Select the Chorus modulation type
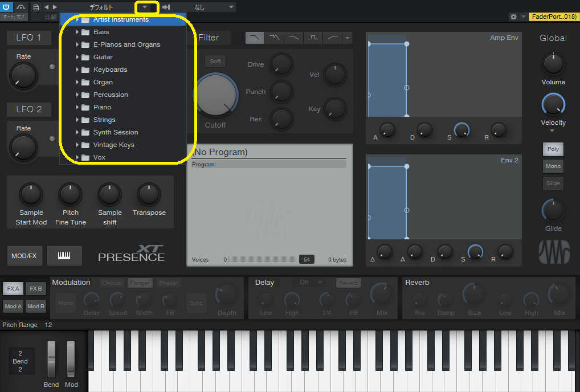The image size is (580, 392). pyautogui.click(x=111, y=283)
